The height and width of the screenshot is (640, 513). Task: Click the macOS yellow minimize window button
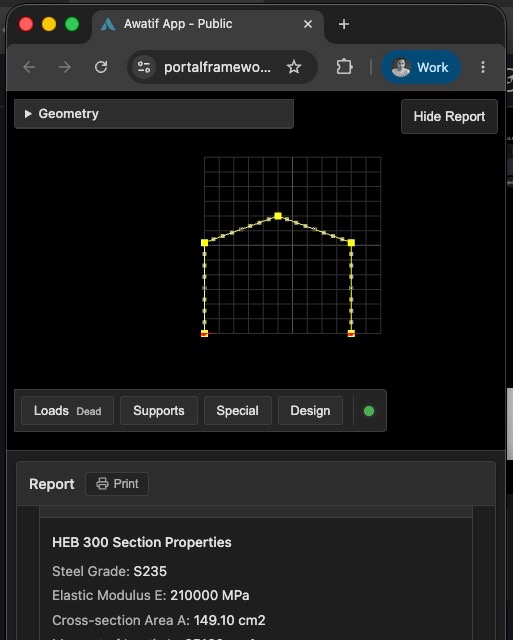click(x=49, y=24)
